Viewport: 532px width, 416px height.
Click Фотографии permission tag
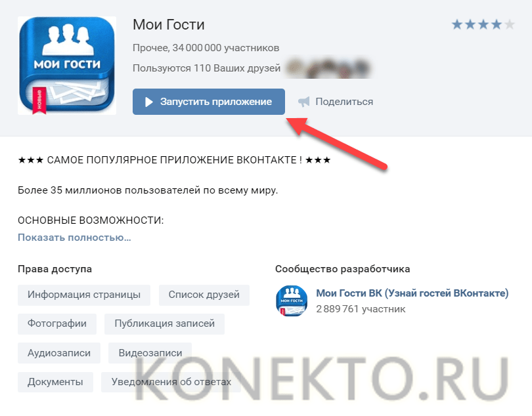point(57,323)
